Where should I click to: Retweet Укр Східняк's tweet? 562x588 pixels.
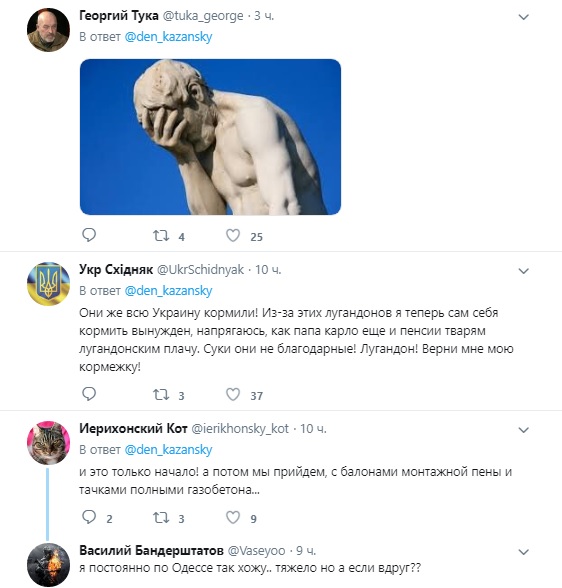tap(161, 395)
